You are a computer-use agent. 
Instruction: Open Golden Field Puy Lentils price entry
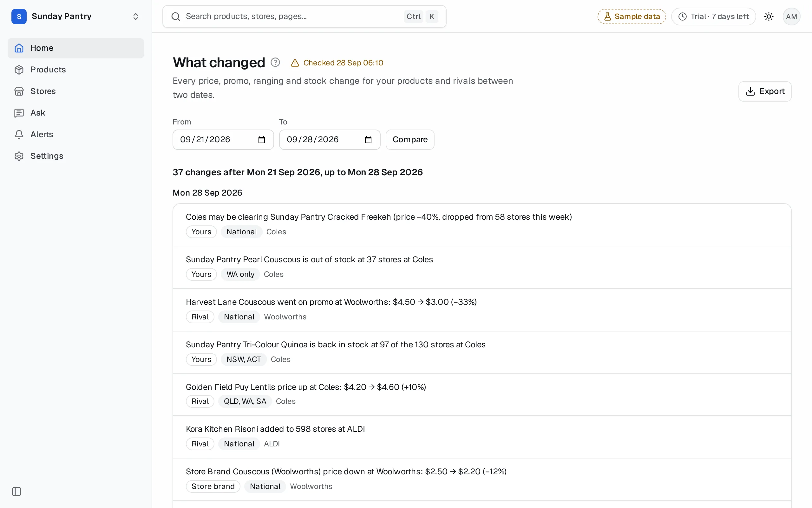(x=482, y=395)
